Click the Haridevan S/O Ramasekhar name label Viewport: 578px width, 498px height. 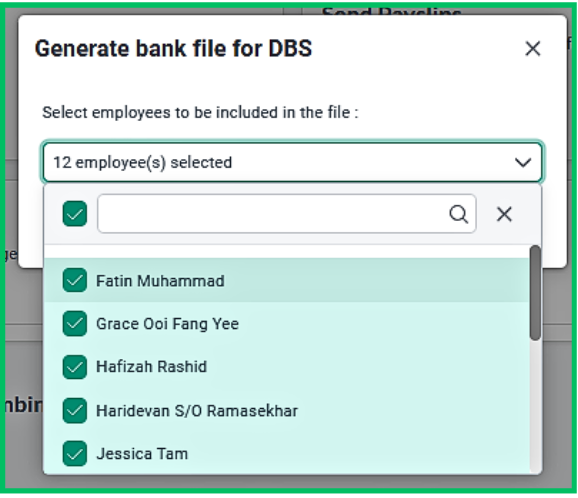click(197, 411)
